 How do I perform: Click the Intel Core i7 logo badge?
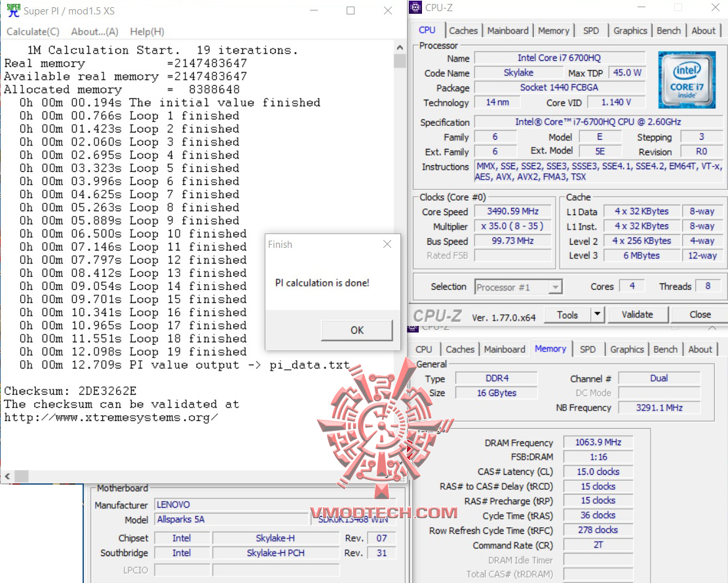pyautogui.click(x=687, y=80)
